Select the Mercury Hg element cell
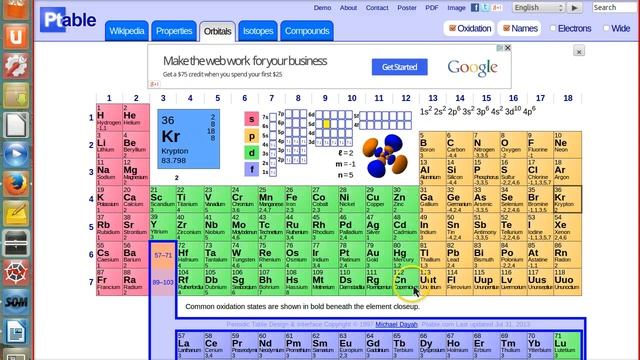This screenshot has height=360, width=640. tap(406, 254)
